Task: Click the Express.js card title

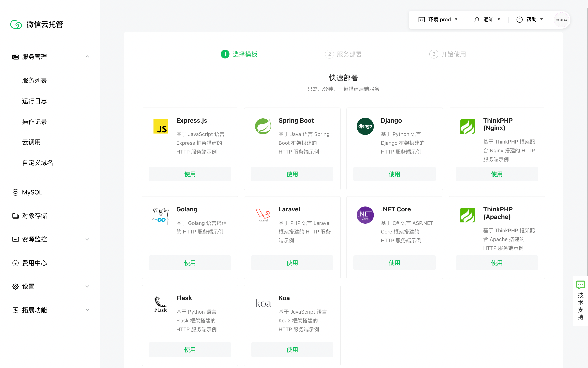Action: coord(192,121)
